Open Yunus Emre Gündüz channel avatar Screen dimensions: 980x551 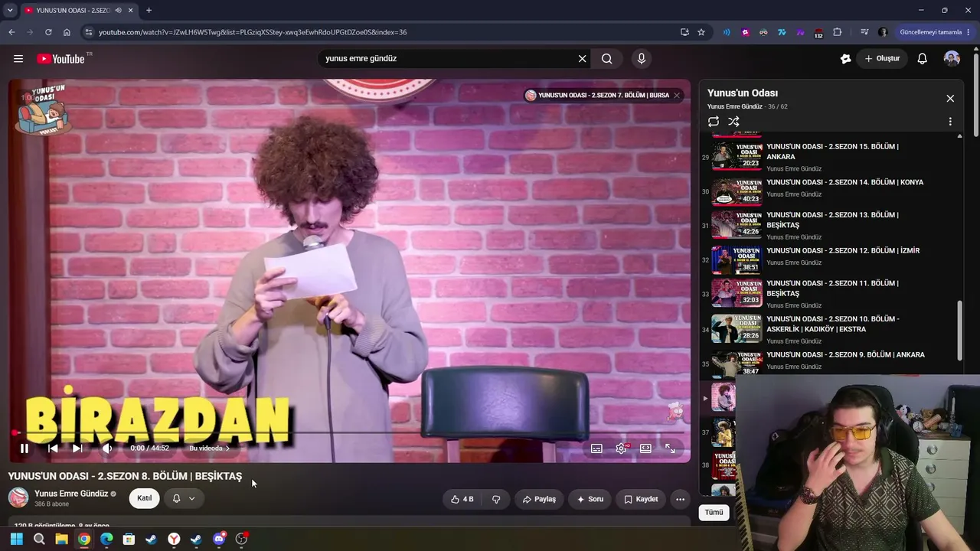pos(18,498)
